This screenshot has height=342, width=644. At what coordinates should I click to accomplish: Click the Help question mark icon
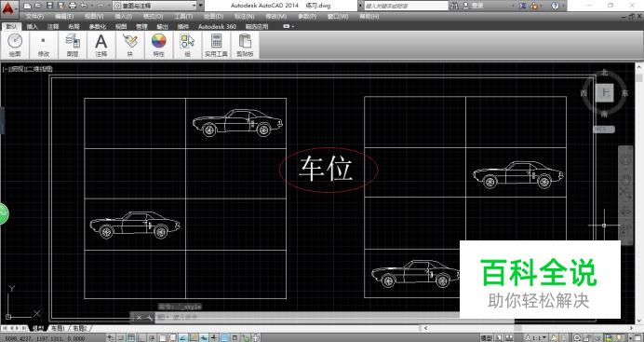click(x=555, y=6)
